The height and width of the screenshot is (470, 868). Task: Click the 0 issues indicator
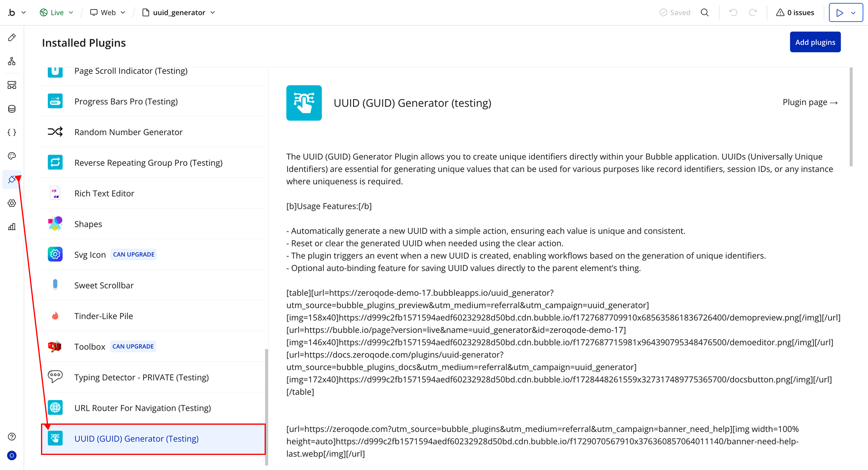(795, 12)
